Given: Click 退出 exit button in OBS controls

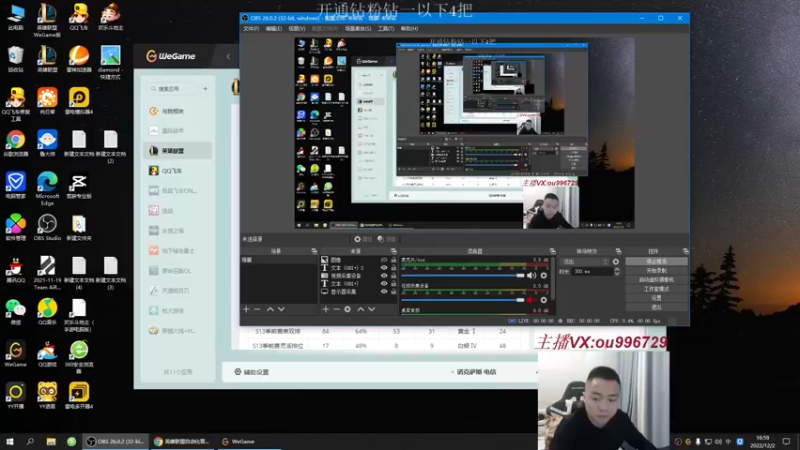Looking at the screenshot, I should [656, 307].
